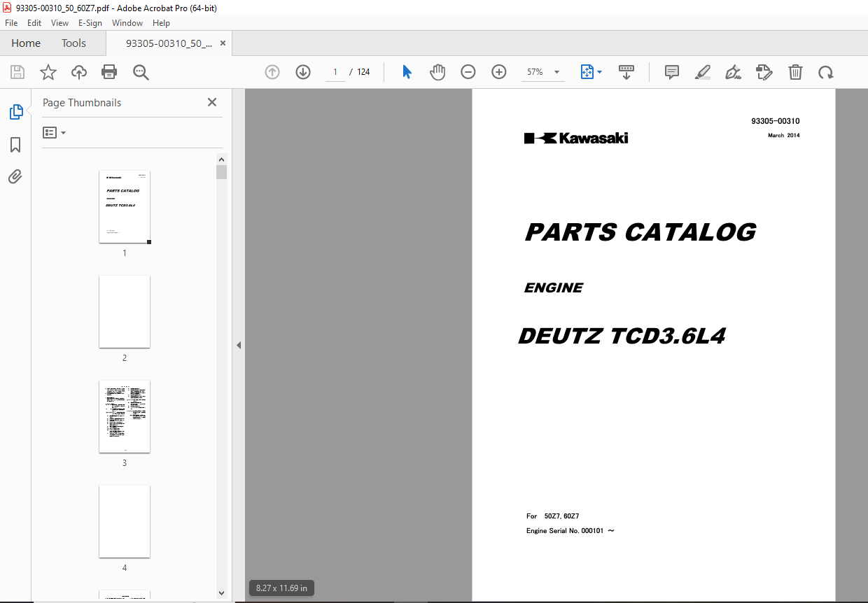868x603 pixels.
Task: Add a comment with the sticky note icon
Action: pyautogui.click(x=672, y=72)
